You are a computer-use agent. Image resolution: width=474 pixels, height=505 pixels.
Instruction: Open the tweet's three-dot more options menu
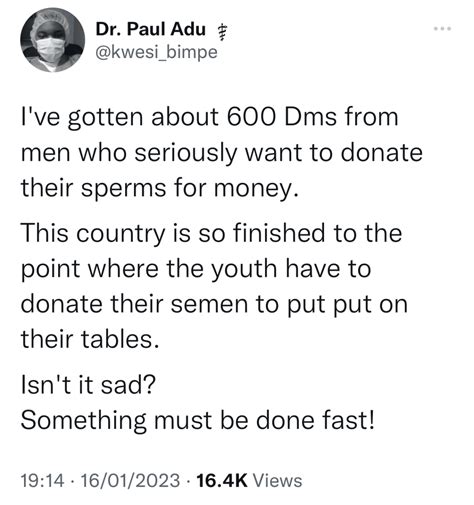[x=442, y=29]
